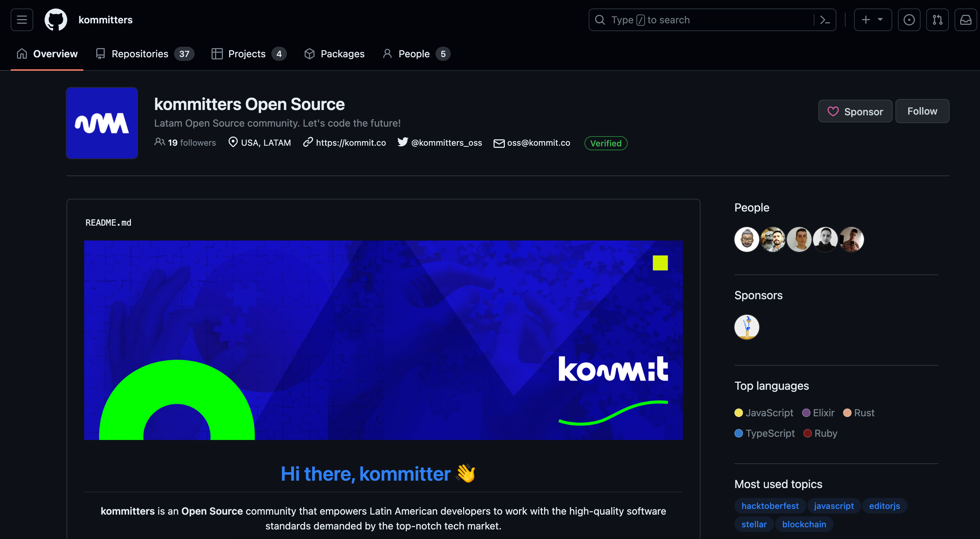Open the command palette icon in search bar
Viewport: 980px width, 539px height.
pos(824,20)
